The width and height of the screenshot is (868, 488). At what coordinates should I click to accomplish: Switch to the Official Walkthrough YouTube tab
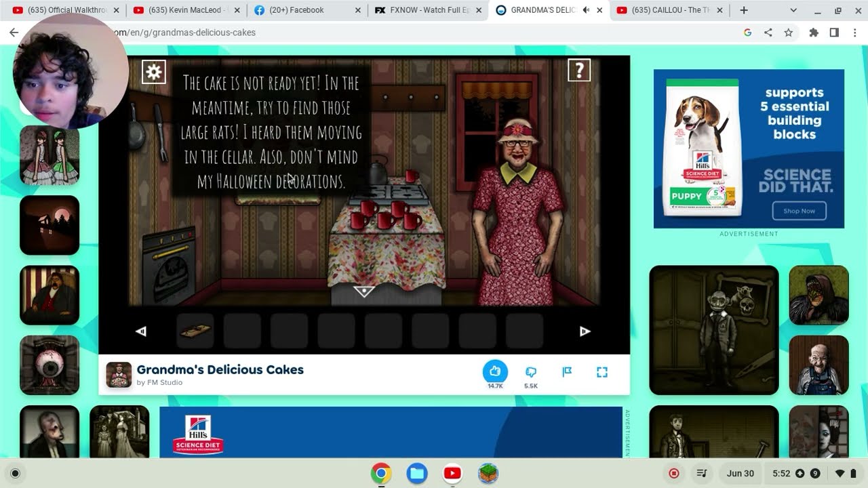point(65,10)
